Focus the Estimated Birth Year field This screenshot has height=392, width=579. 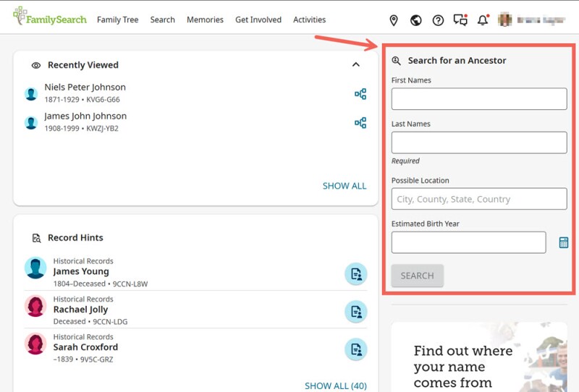coord(468,242)
